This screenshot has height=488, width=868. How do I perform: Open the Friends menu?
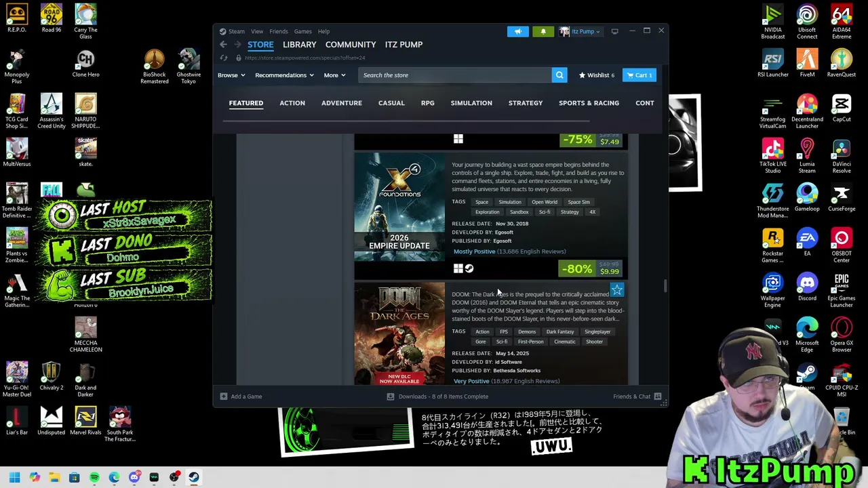click(279, 31)
